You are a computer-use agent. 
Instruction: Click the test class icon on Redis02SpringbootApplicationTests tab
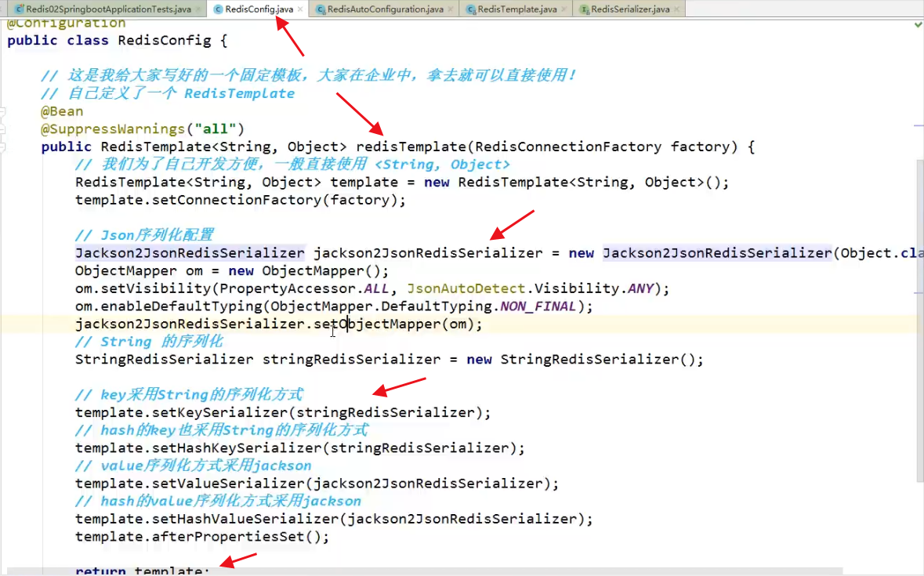pos(20,9)
